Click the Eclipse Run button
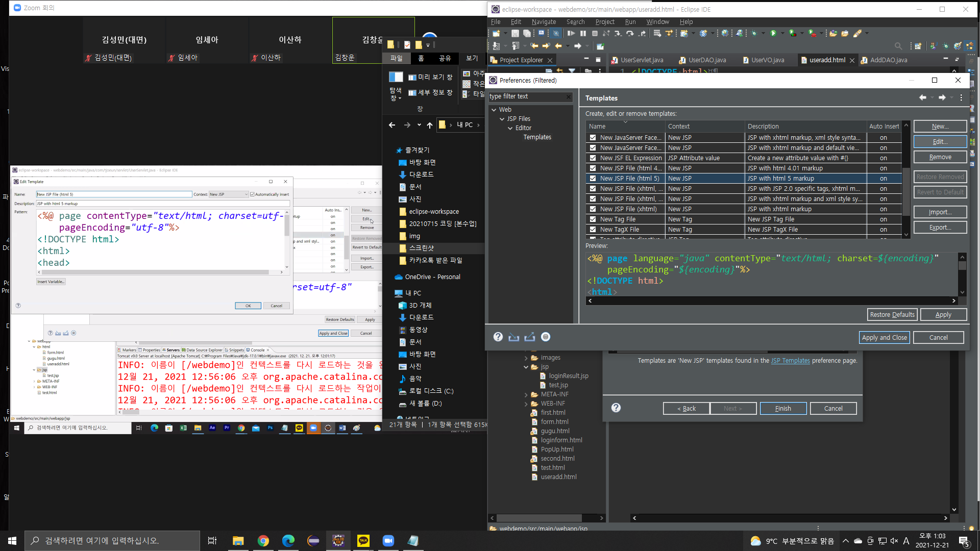Screen dimensions: 980x551 click(773, 33)
